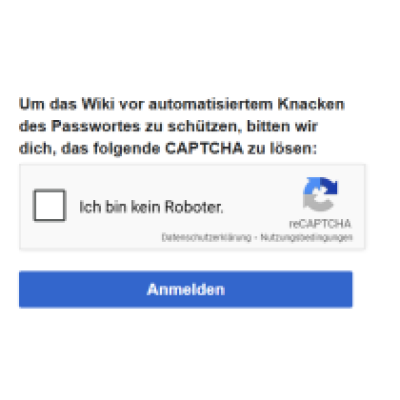Click the word 'Knacken' in the first line
Viewport: 400px width, 400px height.
pos(311,104)
